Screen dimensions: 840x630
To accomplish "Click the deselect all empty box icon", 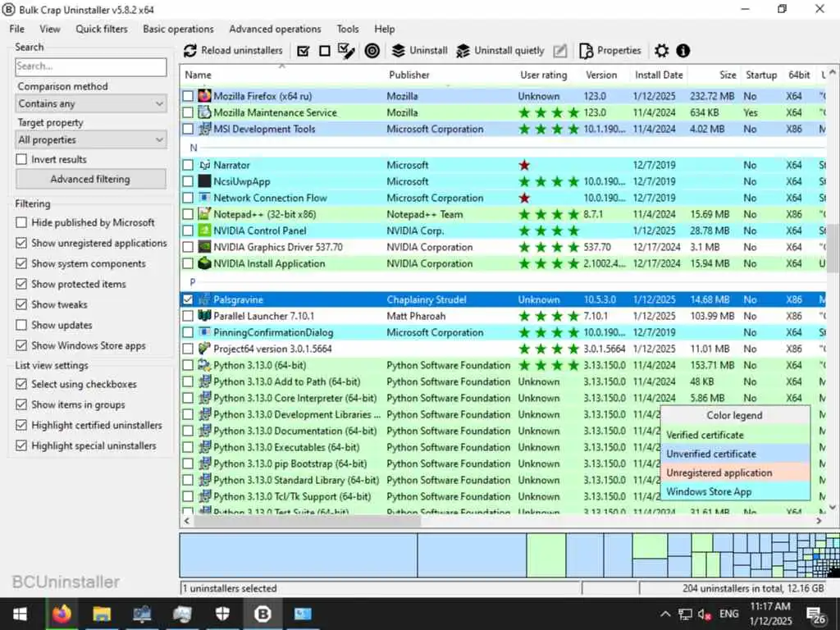I will coord(325,51).
